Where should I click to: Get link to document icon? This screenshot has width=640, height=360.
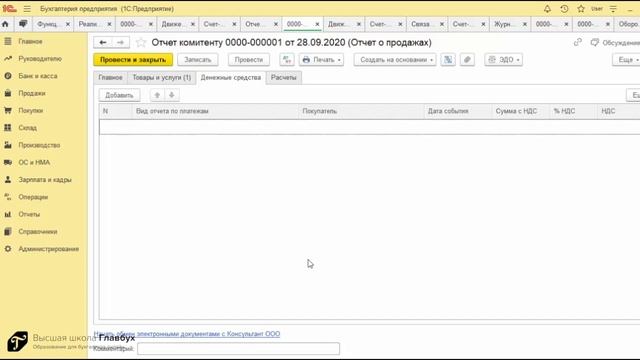(x=578, y=42)
